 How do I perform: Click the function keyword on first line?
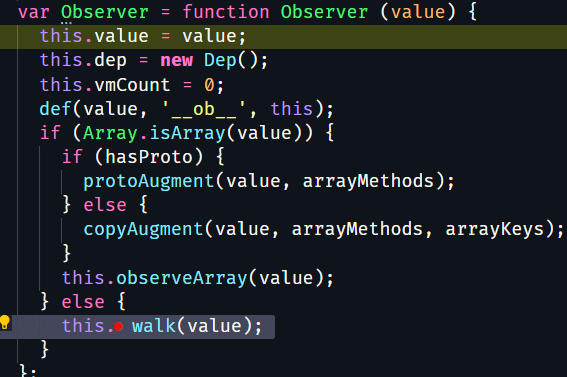point(226,12)
